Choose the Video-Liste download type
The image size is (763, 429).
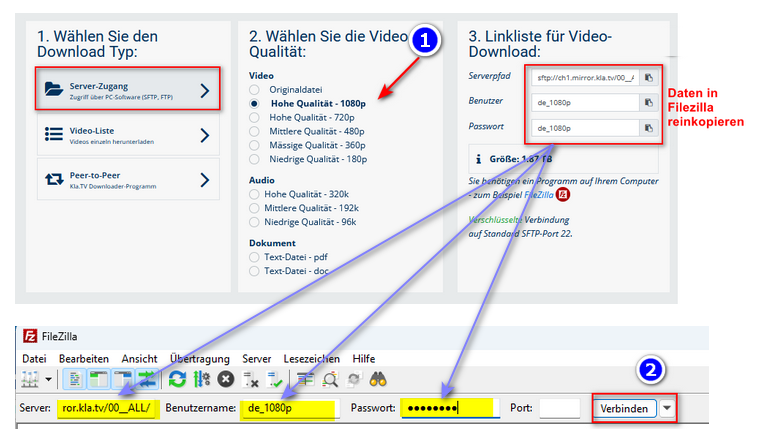click(x=128, y=134)
